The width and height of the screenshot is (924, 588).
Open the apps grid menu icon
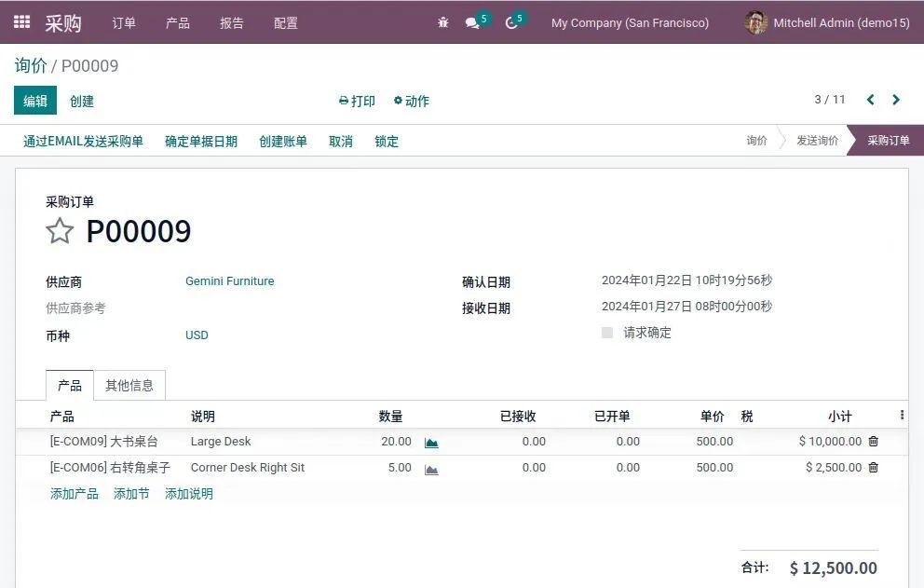click(21, 22)
